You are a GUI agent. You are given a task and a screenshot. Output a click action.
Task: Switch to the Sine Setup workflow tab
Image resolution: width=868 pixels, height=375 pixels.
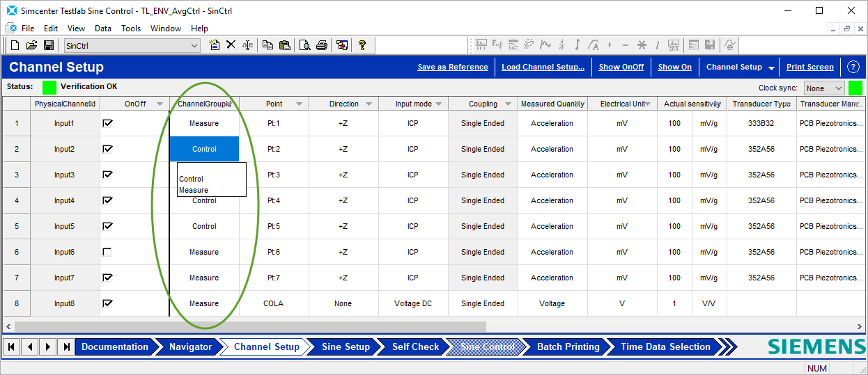(346, 346)
